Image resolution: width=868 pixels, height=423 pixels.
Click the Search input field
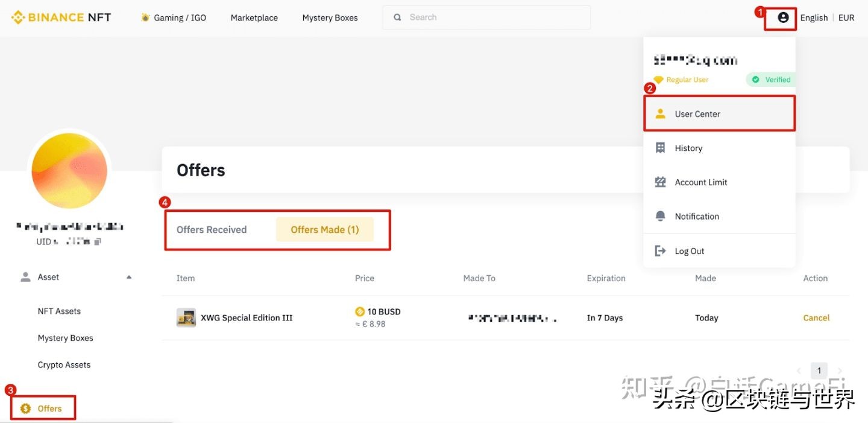tap(486, 17)
